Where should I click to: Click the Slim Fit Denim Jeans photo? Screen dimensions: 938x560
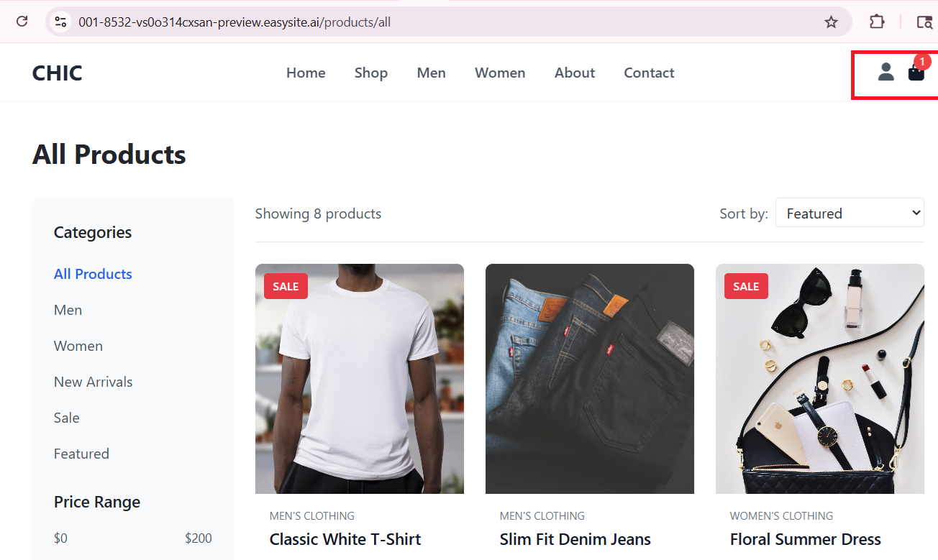pos(590,379)
